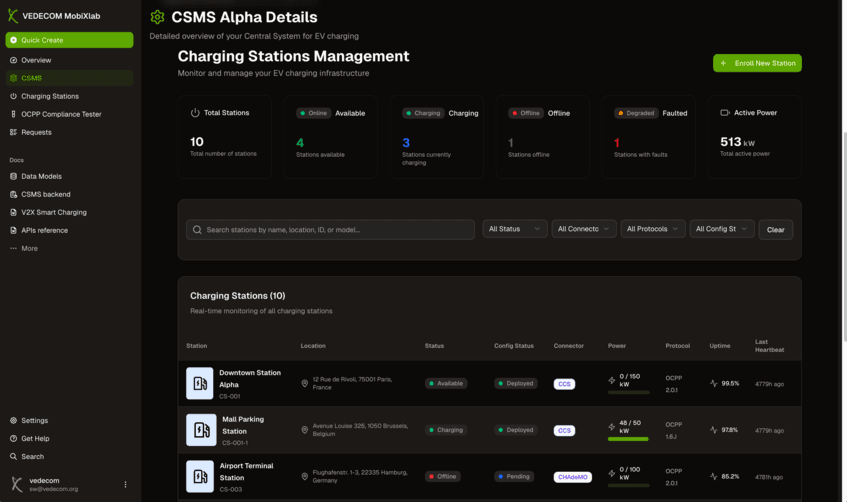
Task: Click the Airport Terminal Station charger icon
Action: [x=200, y=477]
